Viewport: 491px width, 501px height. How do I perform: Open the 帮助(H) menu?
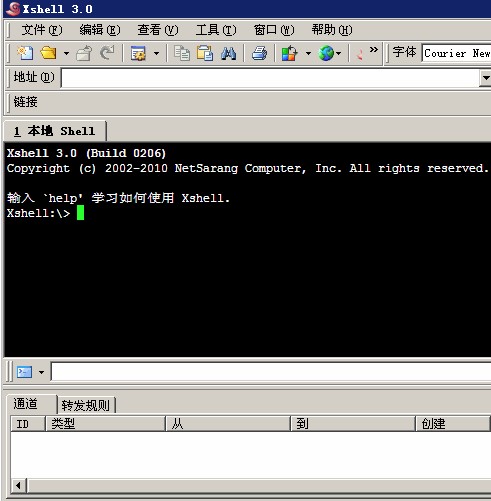332,30
